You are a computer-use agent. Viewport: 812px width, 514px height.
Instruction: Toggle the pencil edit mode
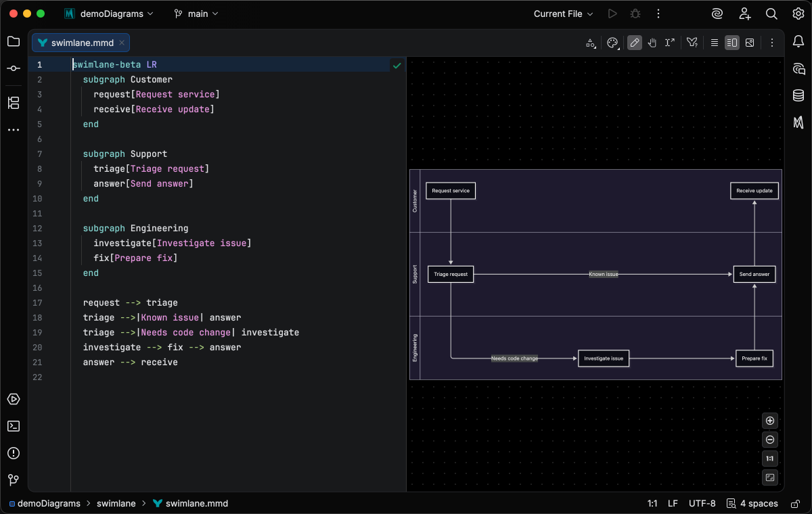[x=635, y=43]
